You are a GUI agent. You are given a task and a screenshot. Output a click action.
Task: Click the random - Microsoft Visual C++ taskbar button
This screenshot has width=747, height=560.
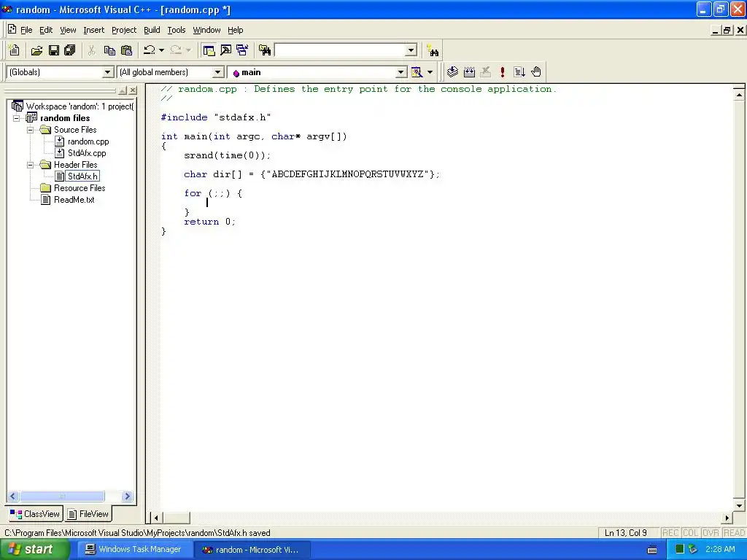coord(252,550)
